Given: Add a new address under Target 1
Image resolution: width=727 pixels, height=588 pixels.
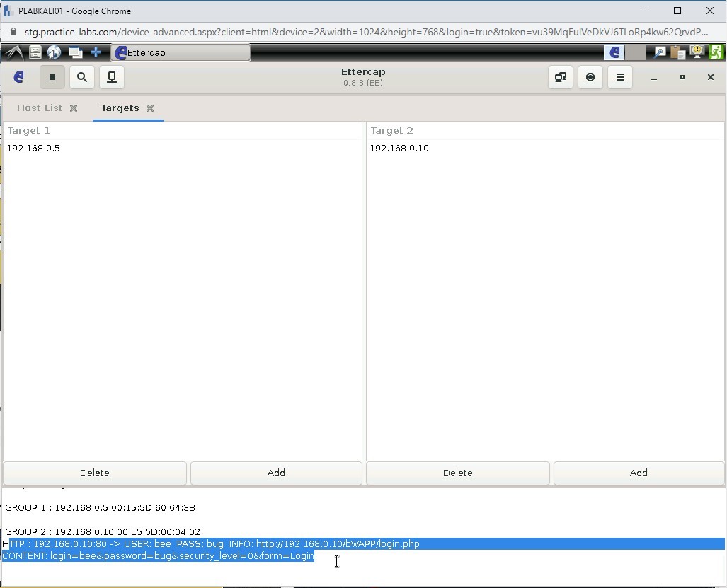Looking at the screenshot, I should click(275, 473).
